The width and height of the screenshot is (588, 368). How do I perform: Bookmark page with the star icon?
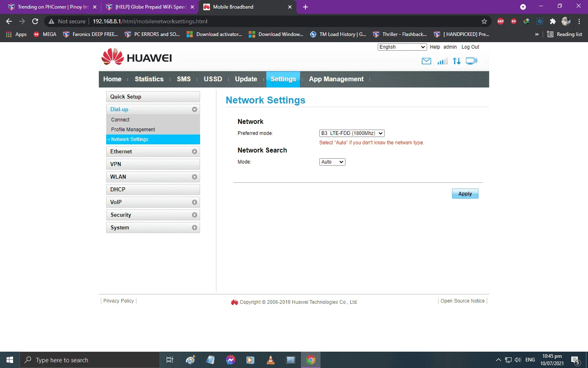coord(484,21)
